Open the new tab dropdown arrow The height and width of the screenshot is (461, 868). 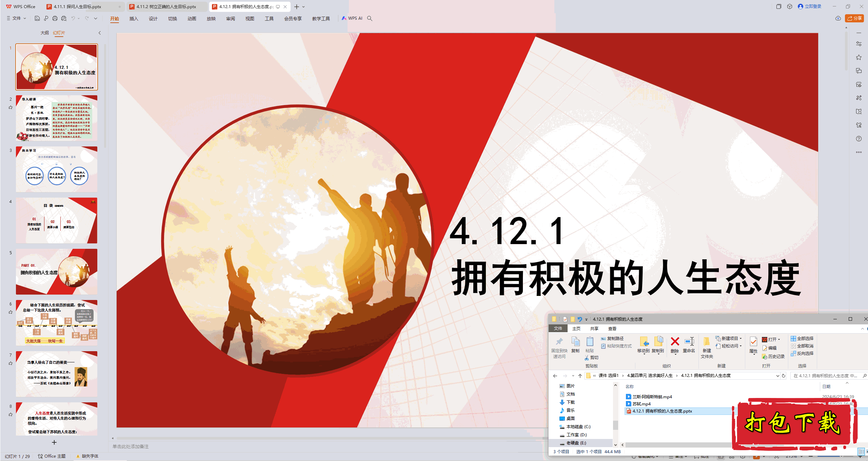click(303, 7)
